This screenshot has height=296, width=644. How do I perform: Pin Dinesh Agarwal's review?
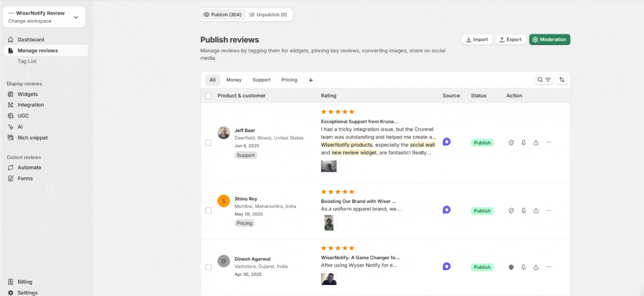pyautogui.click(x=523, y=267)
